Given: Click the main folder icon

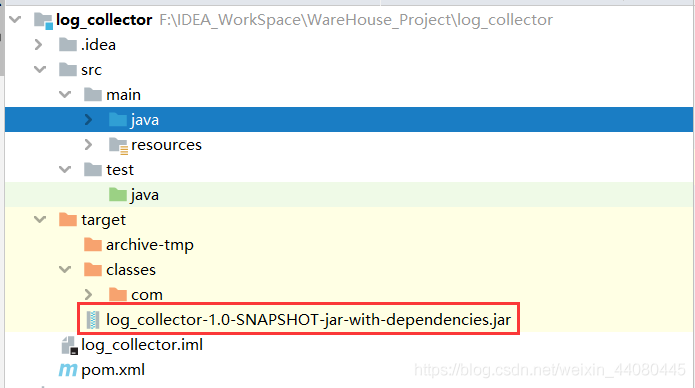Looking at the screenshot, I should pos(93,94).
